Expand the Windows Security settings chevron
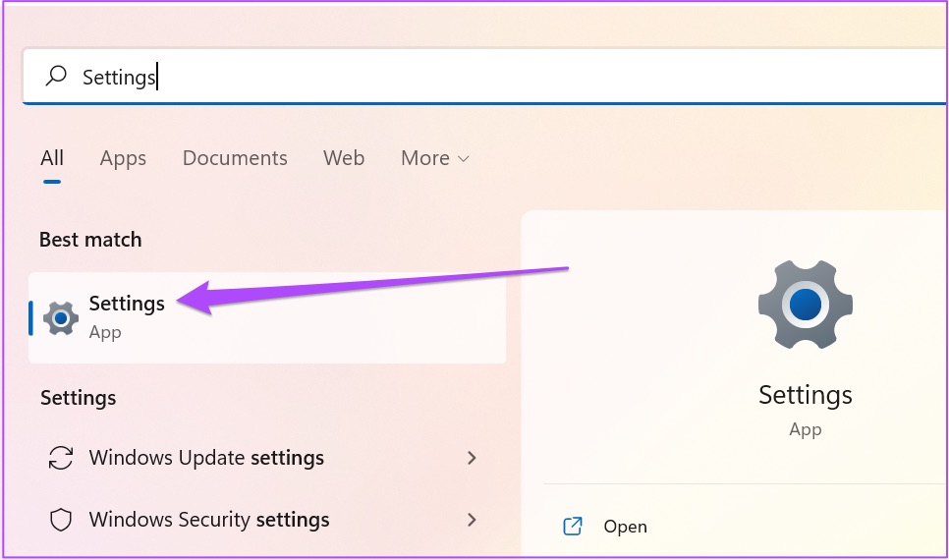The height and width of the screenshot is (560, 949). click(x=473, y=520)
